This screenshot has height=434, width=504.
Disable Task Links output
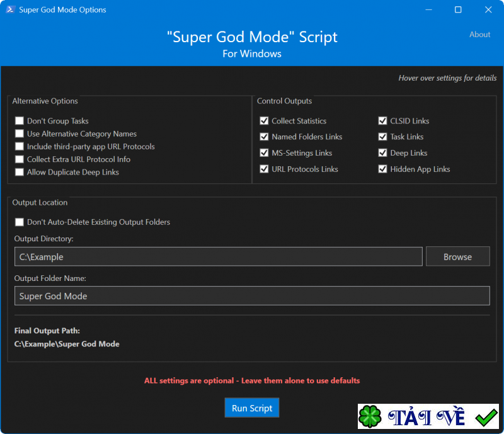(383, 137)
